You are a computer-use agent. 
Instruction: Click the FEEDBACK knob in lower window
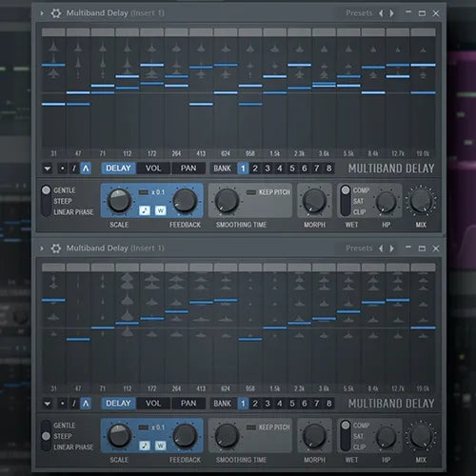(185, 436)
